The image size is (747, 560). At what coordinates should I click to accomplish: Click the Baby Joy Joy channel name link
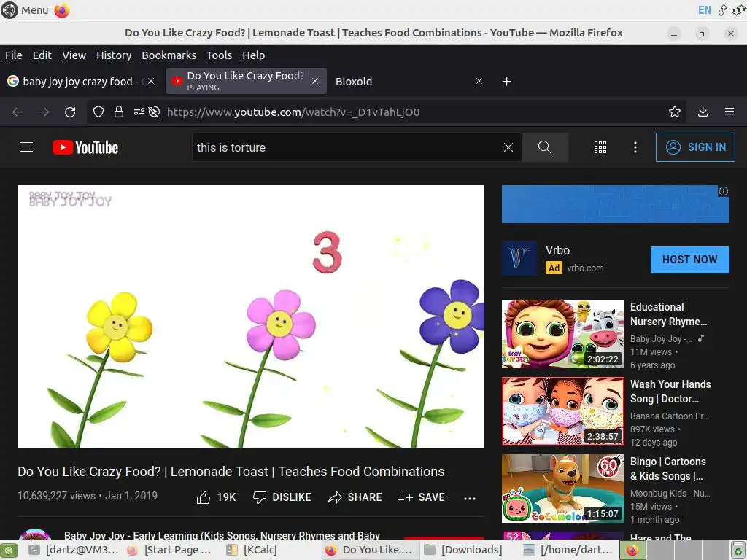[222, 536]
